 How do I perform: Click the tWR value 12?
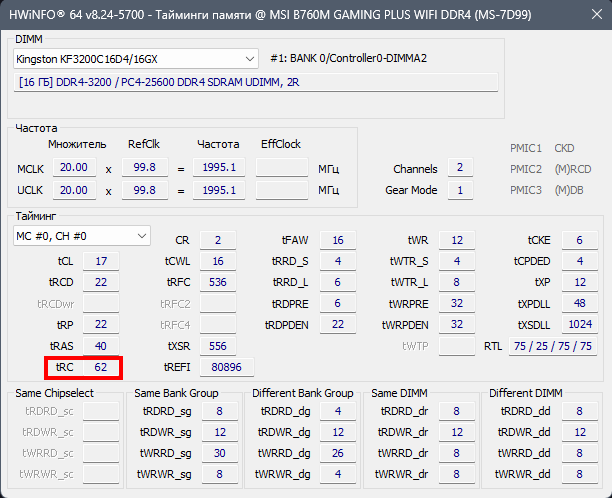pos(457,240)
